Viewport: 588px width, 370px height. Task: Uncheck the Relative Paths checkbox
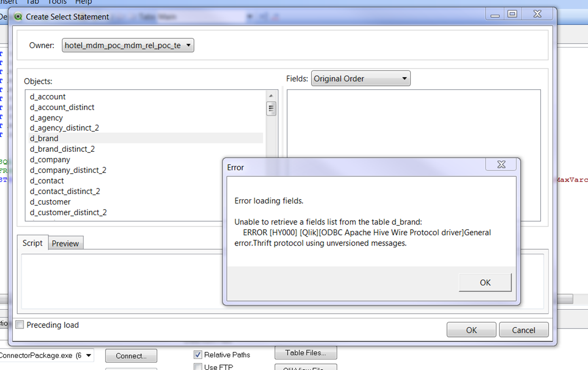(x=198, y=355)
